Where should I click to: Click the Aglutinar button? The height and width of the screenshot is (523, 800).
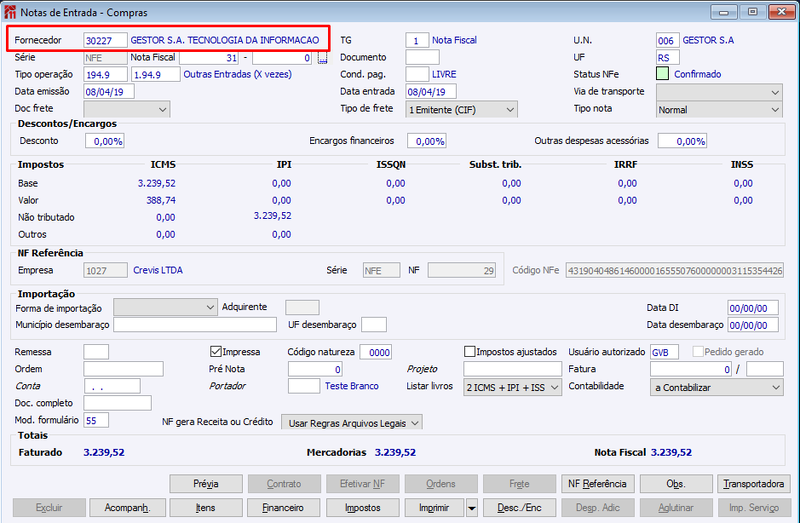coord(676,508)
